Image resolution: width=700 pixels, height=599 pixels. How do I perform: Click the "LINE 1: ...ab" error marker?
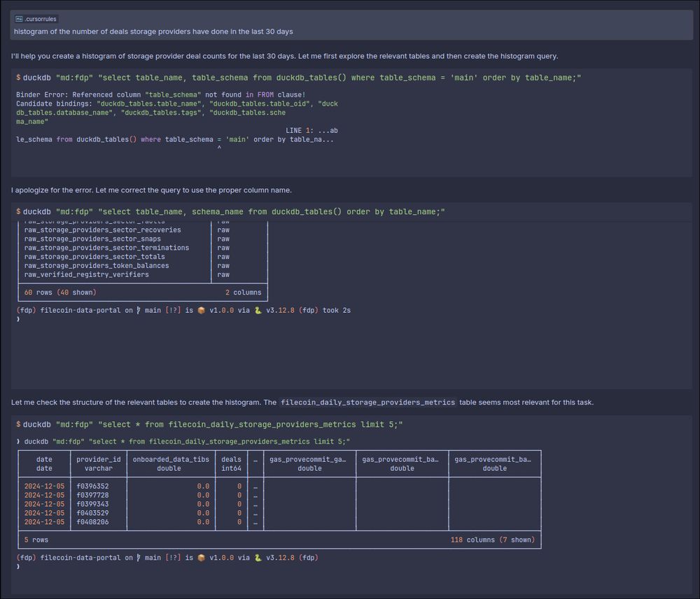click(311, 130)
